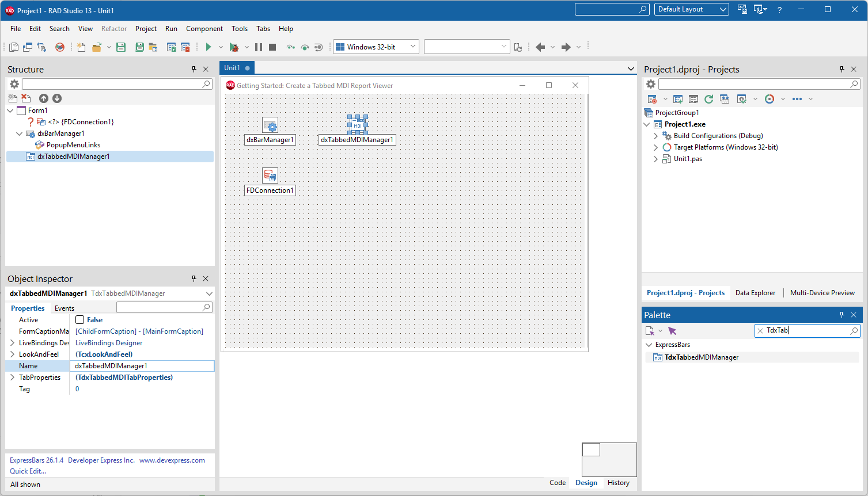
Task: Click the New Items toolbar icon
Action: [81, 47]
